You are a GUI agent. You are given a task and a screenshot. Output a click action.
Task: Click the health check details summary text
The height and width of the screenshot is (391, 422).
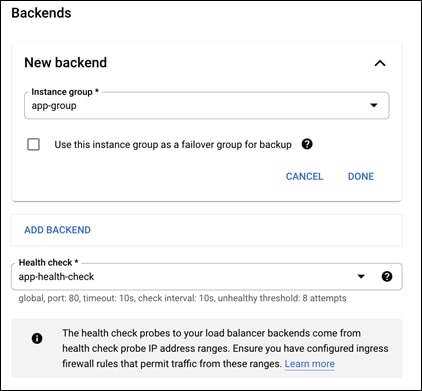click(182, 298)
